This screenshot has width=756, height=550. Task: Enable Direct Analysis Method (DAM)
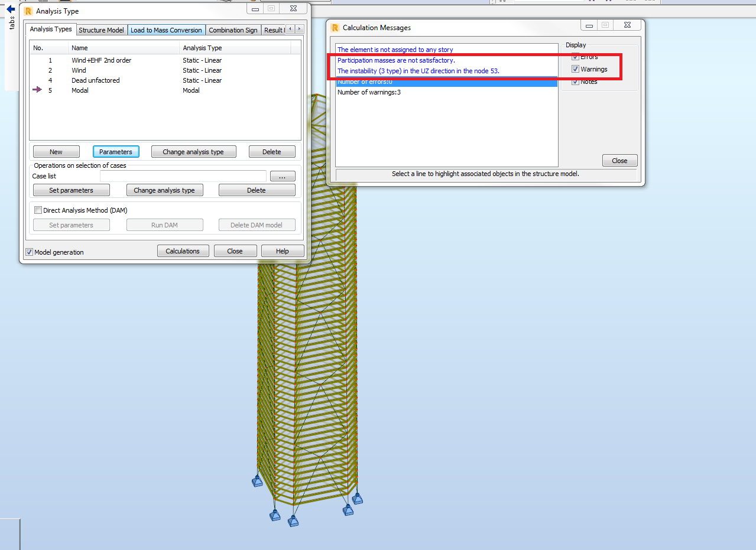(38, 210)
